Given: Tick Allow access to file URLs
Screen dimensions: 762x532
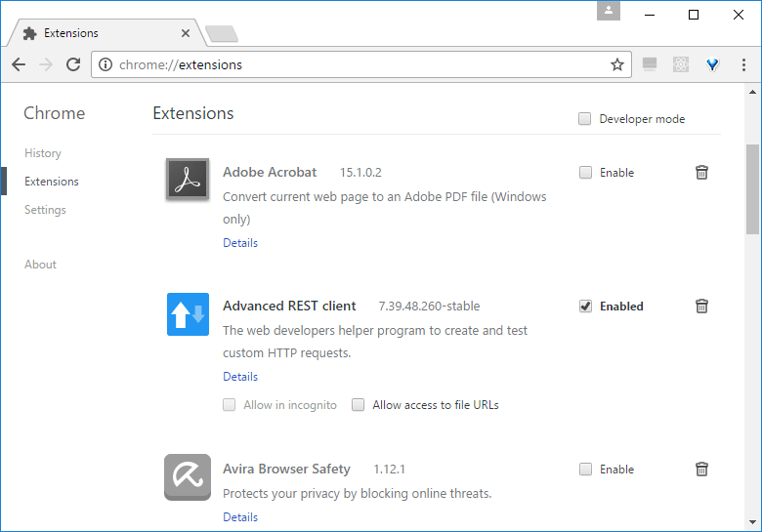Looking at the screenshot, I should 359,405.
